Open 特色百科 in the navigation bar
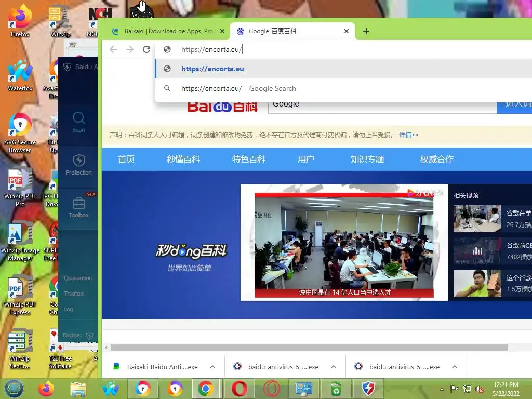The image size is (532, 399). coord(249,159)
